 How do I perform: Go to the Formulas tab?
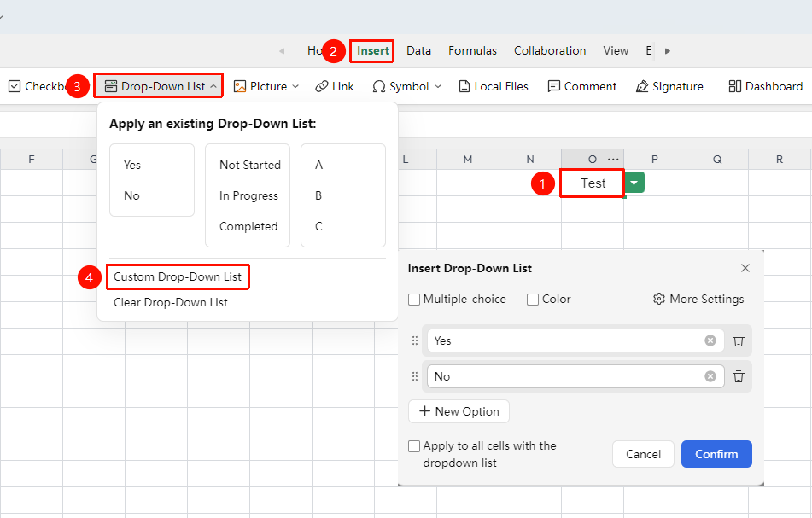(472, 50)
